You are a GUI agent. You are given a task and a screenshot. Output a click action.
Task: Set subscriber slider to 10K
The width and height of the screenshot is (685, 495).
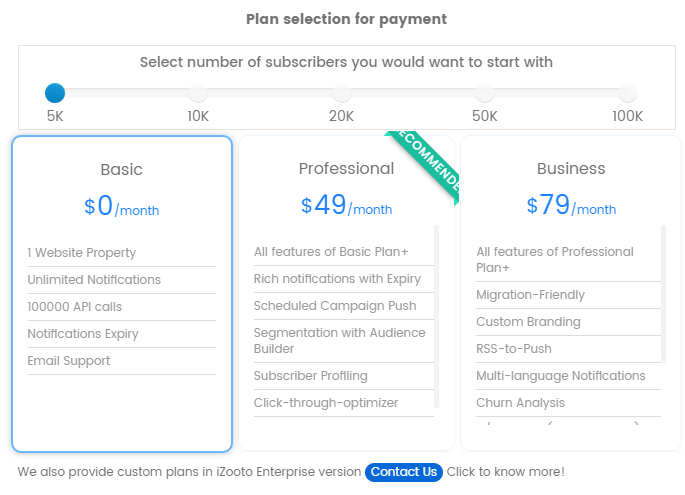tap(198, 93)
